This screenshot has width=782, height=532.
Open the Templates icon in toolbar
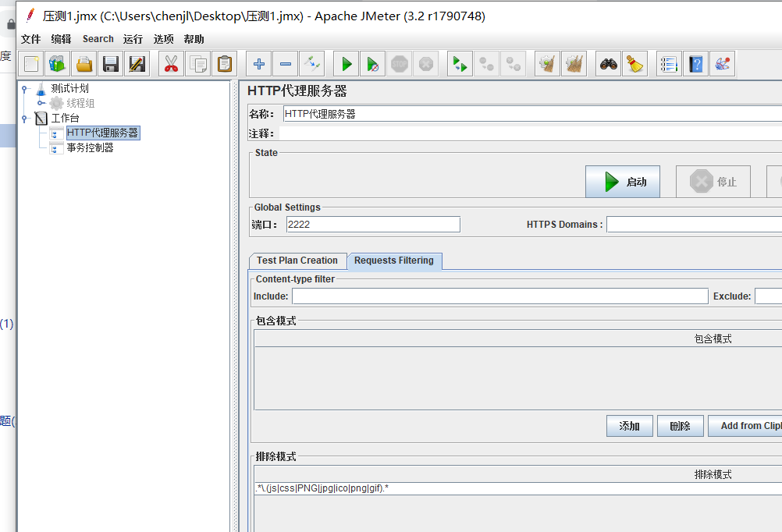tap(57, 64)
